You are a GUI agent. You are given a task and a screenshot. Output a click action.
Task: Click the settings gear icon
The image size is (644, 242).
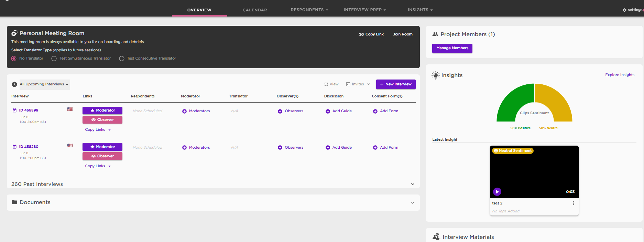pyautogui.click(x=624, y=10)
